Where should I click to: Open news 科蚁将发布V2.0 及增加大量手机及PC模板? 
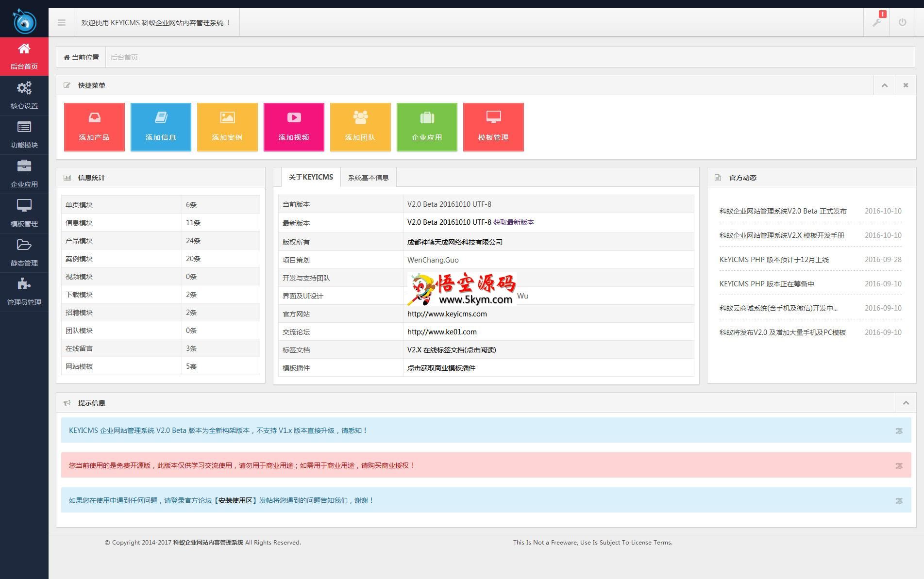click(x=783, y=332)
